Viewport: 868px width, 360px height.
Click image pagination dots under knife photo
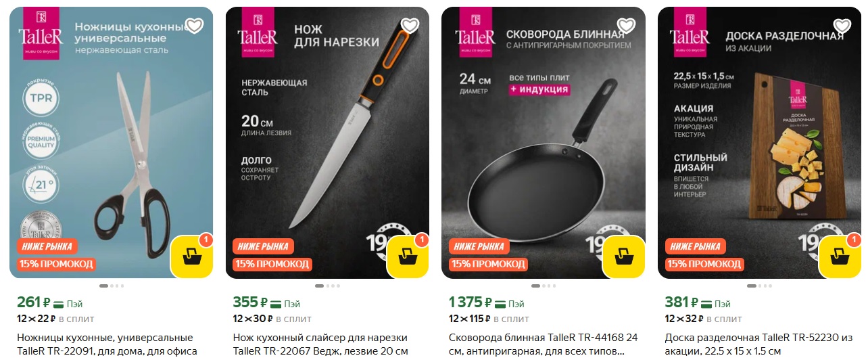[327, 286]
